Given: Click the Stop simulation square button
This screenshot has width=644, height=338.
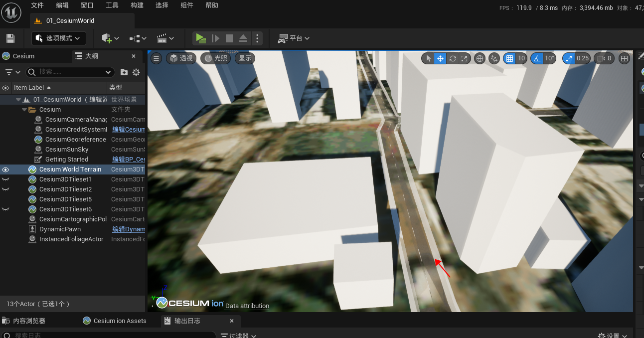Looking at the screenshot, I should point(229,38).
